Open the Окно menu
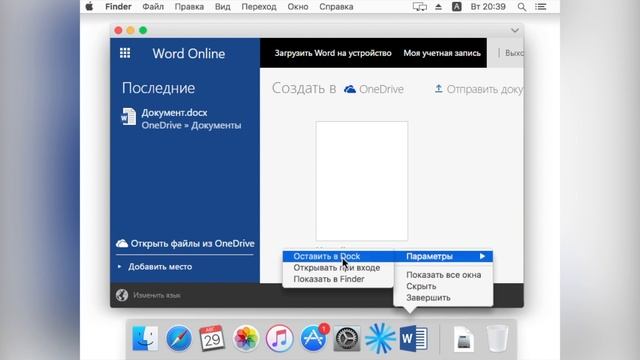Viewport: 640px width, 360px height. (x=298, y=7)
